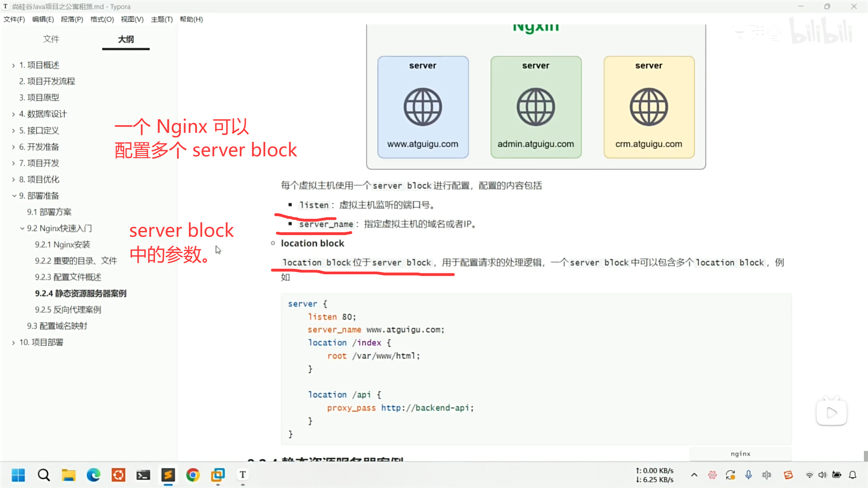The width and height of the screenshot is (868, 488).
Task: Open Google Chrome taskbar icon
Action: [x=193, y=475]
